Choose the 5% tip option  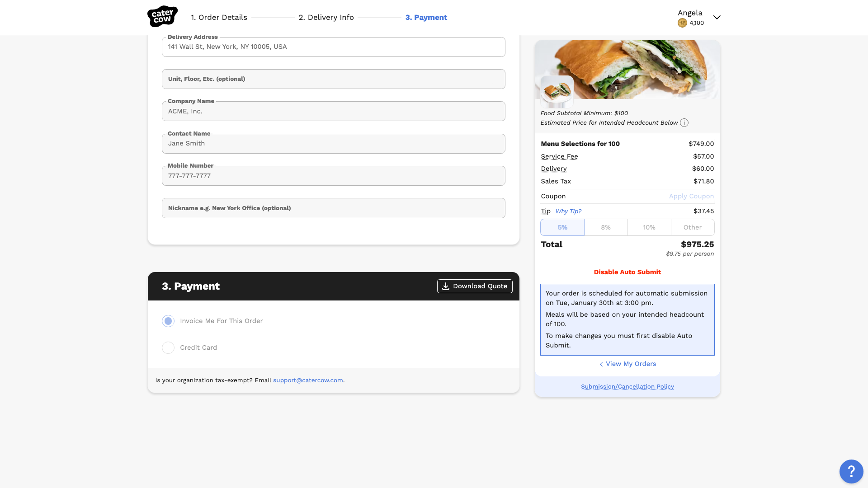point(562,227)
